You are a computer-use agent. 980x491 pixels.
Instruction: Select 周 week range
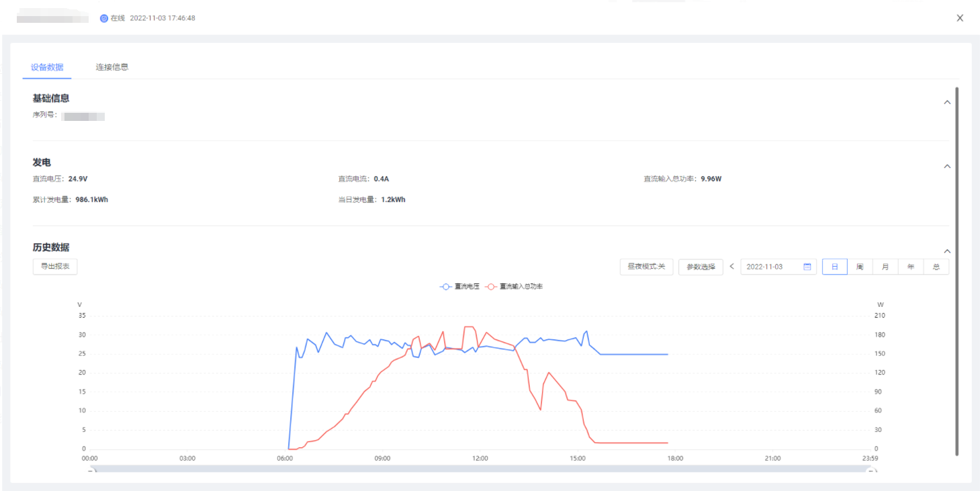860,267
